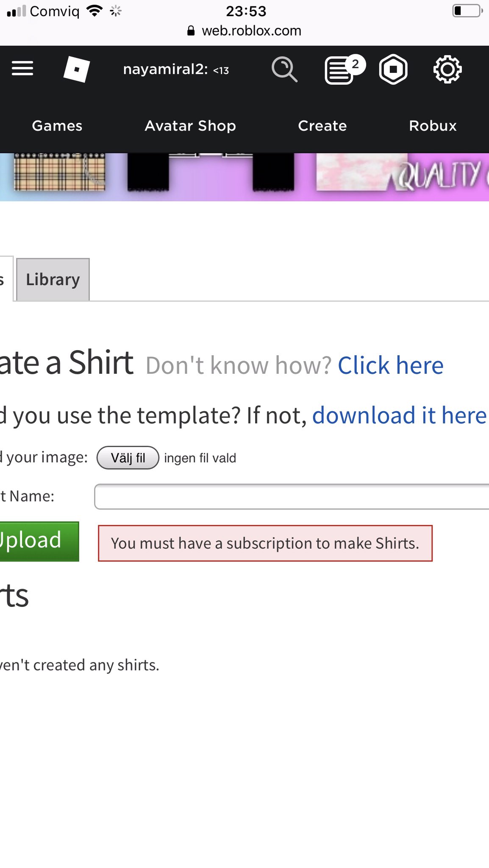
Task: Open the Robux balance icon
Action: (393, 69)
